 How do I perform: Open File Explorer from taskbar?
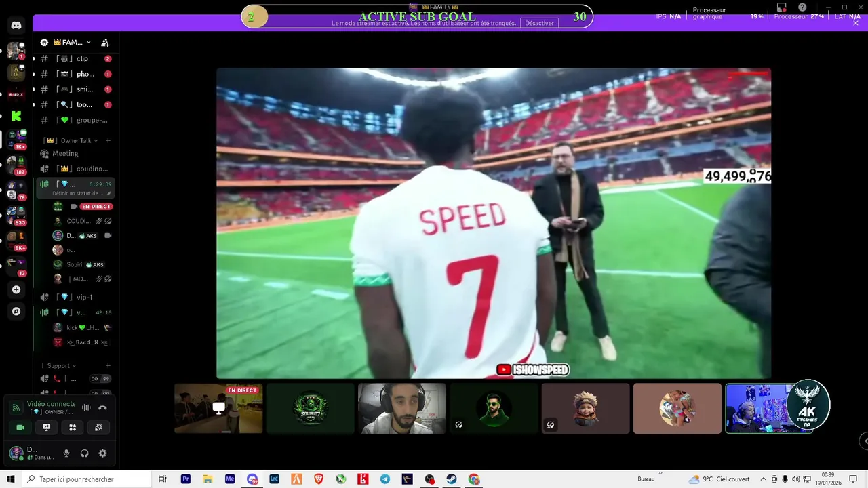(208, 479)
